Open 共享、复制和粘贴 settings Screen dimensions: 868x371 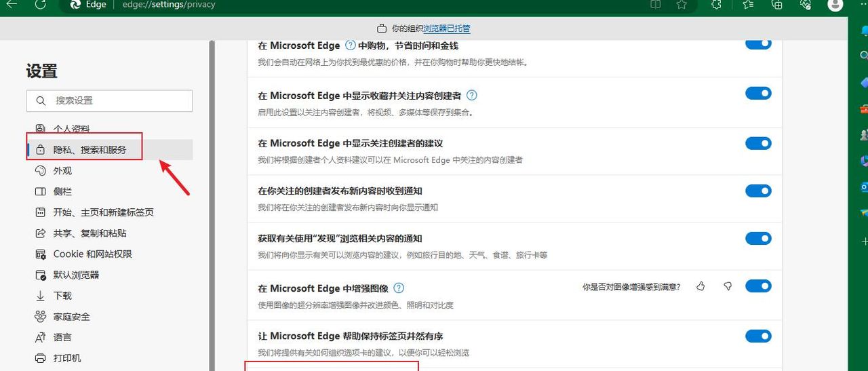[x=110, y=233]
